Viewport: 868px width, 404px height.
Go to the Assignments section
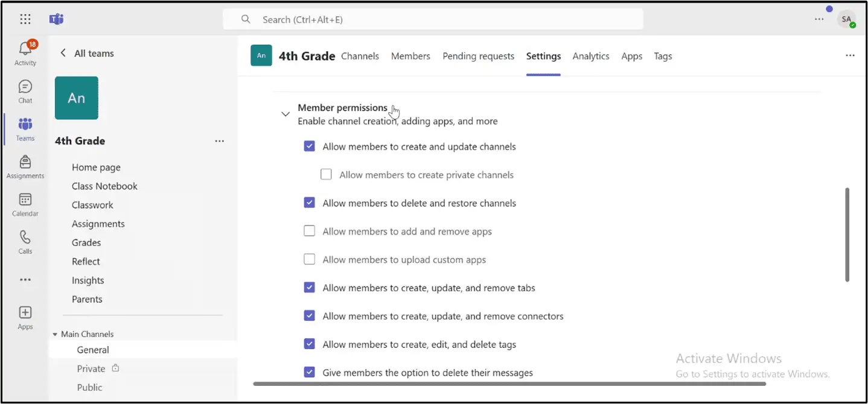click(25, 167)
